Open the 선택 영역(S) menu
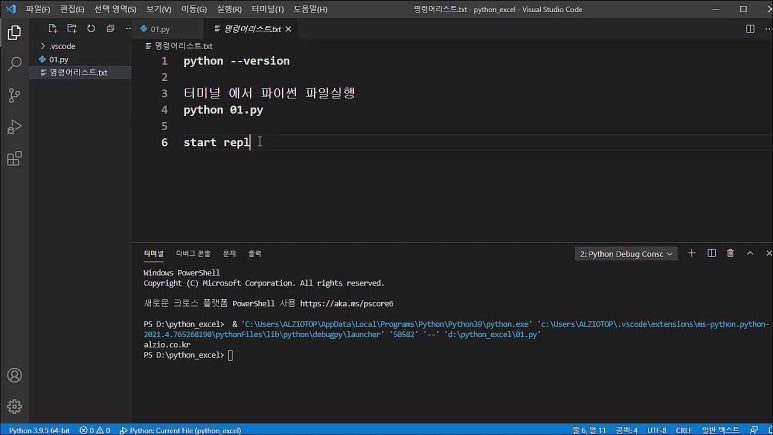 tap(115, 9)
